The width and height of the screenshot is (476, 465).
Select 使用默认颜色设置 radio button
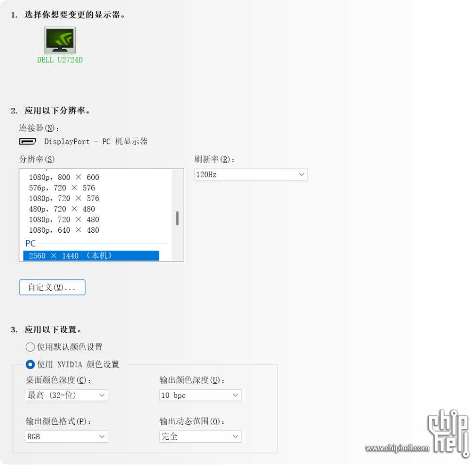point(30,347)
